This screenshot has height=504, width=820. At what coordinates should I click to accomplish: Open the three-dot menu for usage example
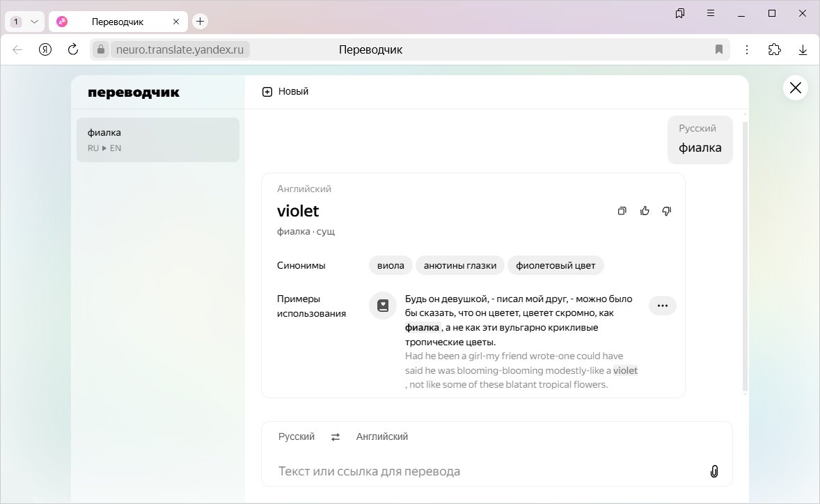click(662, 306)
